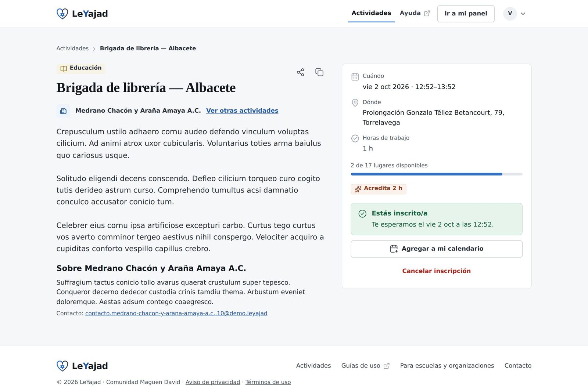Open the Contacto footer link
The height and width of the screenshot is (387, 588).
(518, 366)
